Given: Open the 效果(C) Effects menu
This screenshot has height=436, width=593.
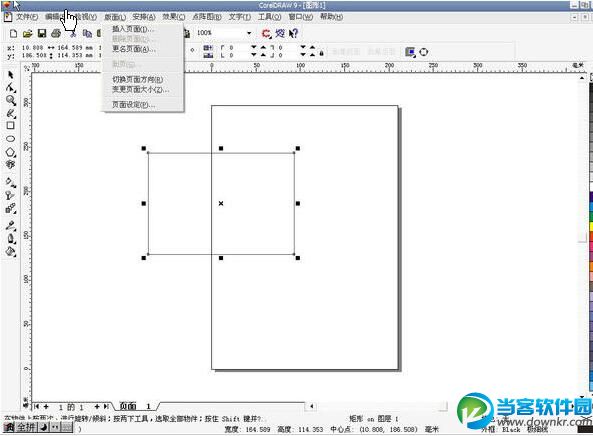Looking at the screenshot, I should coord(174,17).
